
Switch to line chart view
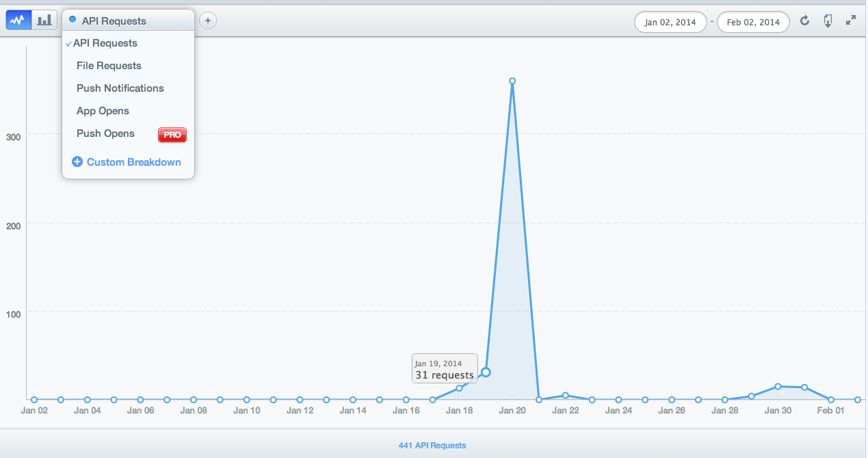18,21
